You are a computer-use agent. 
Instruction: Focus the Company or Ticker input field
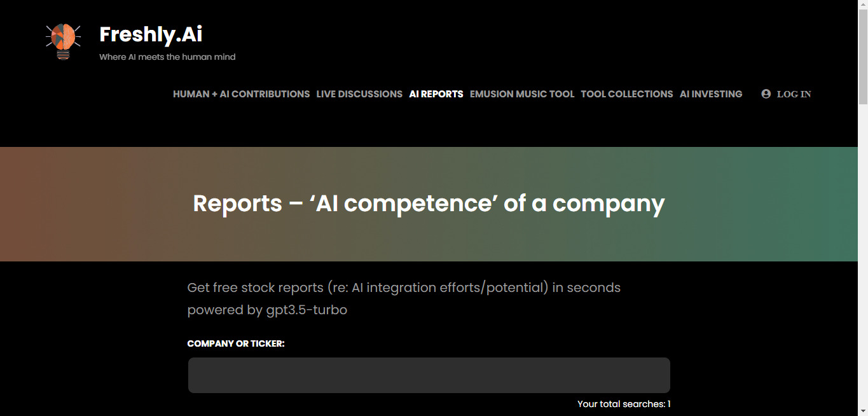point(429,375)
